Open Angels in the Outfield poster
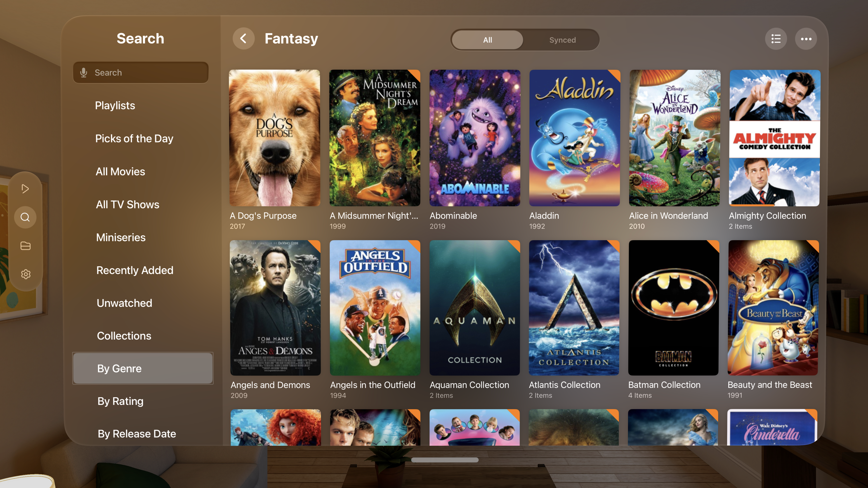 [x=375, y=308]
